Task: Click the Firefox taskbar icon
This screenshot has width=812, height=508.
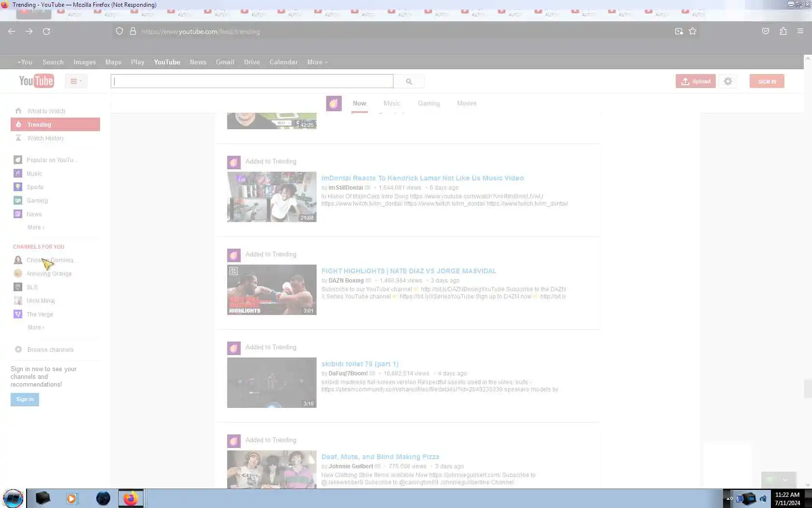Action: (x=131, y=498)
